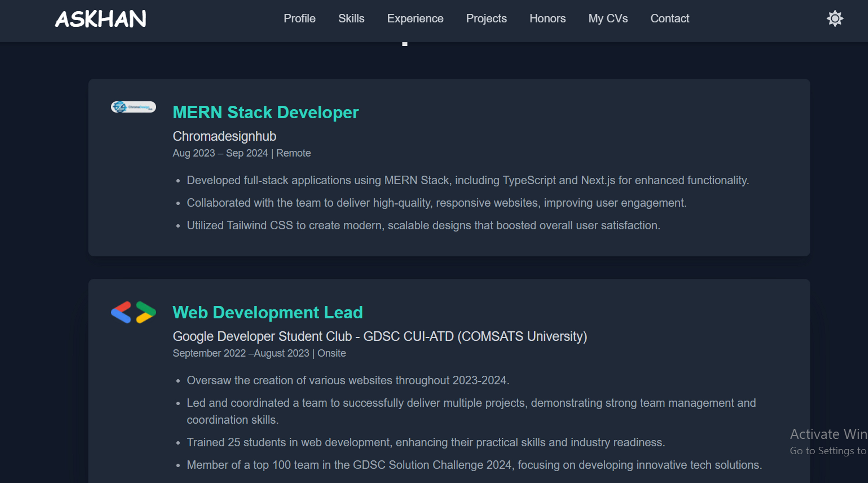The image size is (868, 483).
Task: Click the Google Developer Student Club logo
Action: tap(133, 312)
